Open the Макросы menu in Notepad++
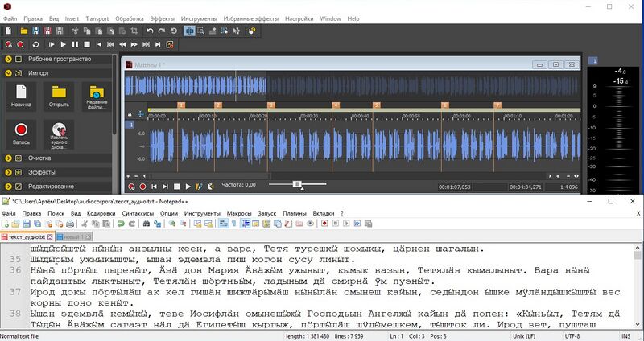The image size is (644, 341). tap(238, 213)
